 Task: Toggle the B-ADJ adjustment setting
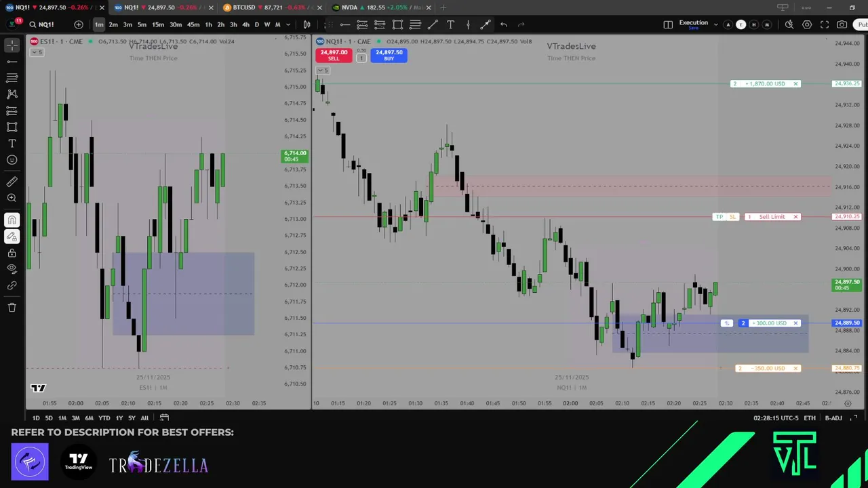tap(833, 418)
